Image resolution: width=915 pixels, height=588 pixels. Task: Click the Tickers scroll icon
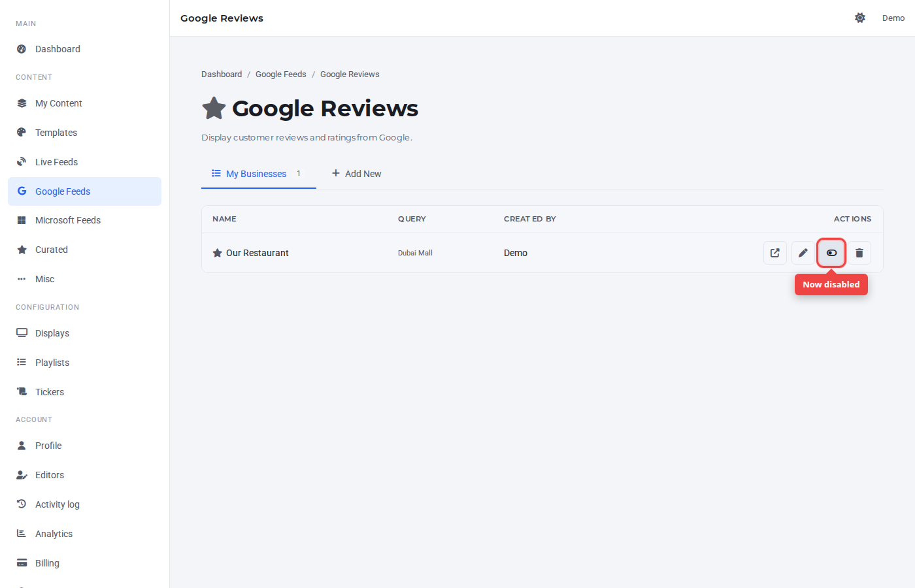[x=22, y=392]
